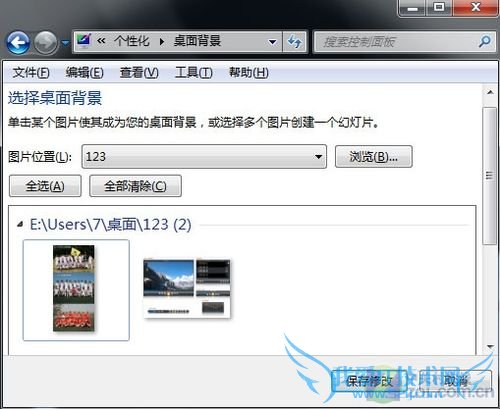
Task: Select the mountain screenshot thumbnail
Action: [187, 289]
